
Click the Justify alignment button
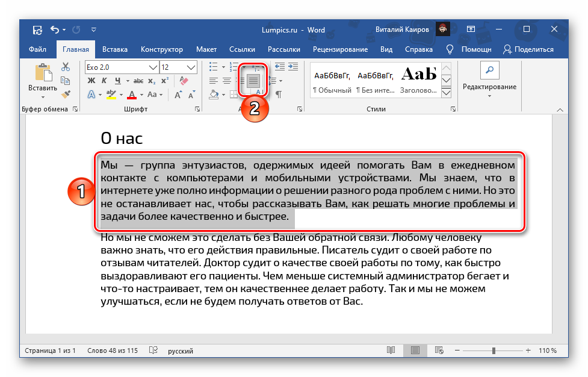click(x=253, y=81)
